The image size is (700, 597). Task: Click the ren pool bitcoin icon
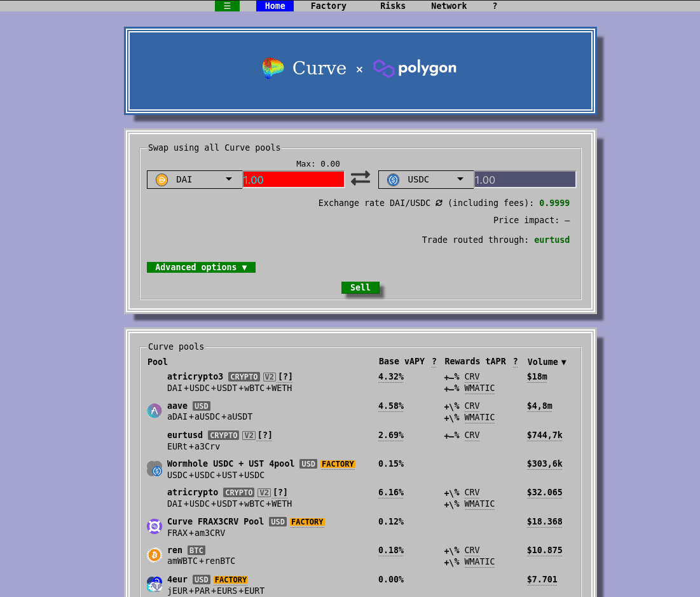[x=154, y=555]
